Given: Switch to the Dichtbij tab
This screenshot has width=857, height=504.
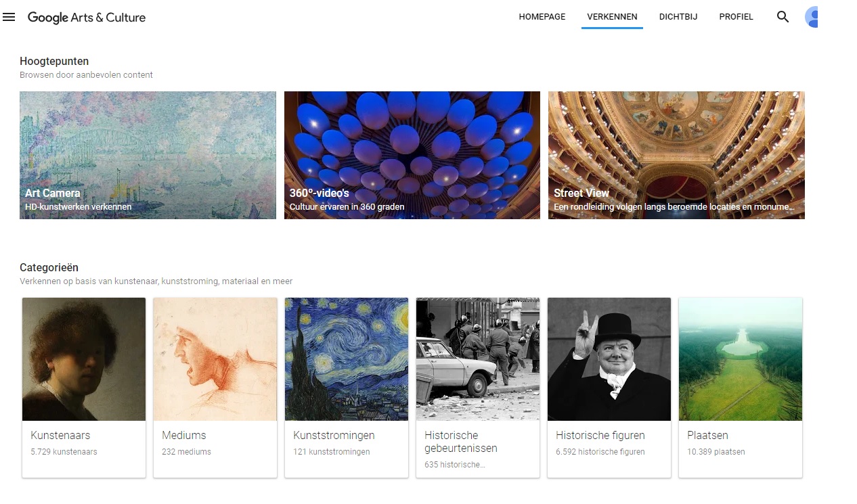Looking at the screenshot, I should click(678, 17).
